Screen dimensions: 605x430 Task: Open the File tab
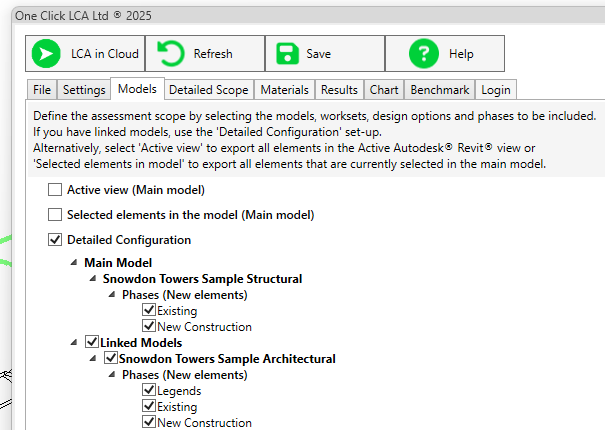click(x=42, y=90)
